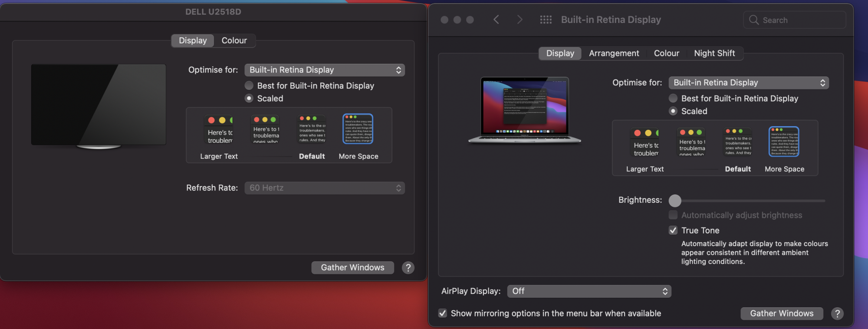
Task: Click the Brightness slider knob
Action: 675,201
